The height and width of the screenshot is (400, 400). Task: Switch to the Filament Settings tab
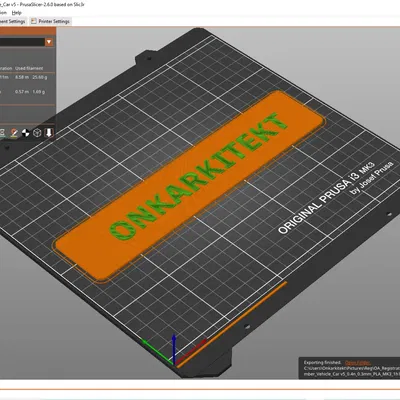click(12, 21)
